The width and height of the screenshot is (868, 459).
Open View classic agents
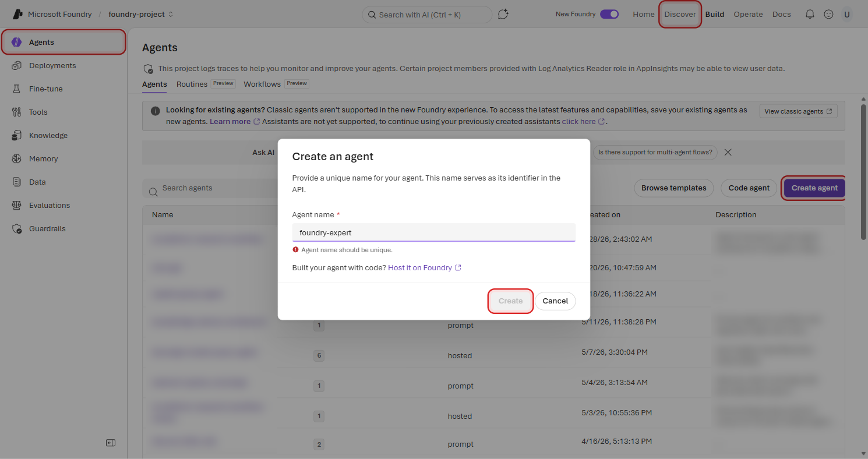[798, 111]
